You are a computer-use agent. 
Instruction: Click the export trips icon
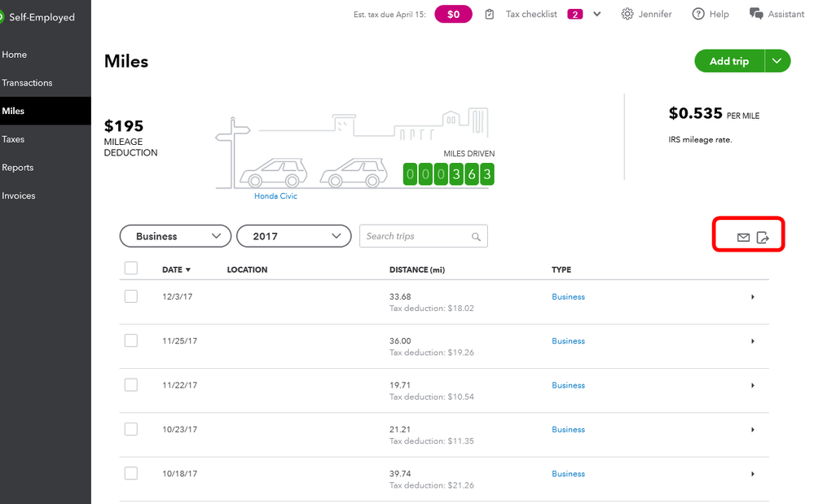pyautogui.click(x=763, y=238)
